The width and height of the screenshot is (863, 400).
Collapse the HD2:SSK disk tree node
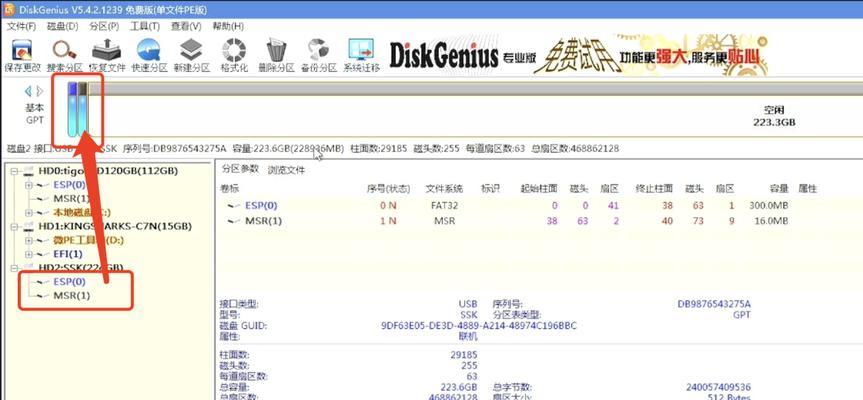[15, 267]
